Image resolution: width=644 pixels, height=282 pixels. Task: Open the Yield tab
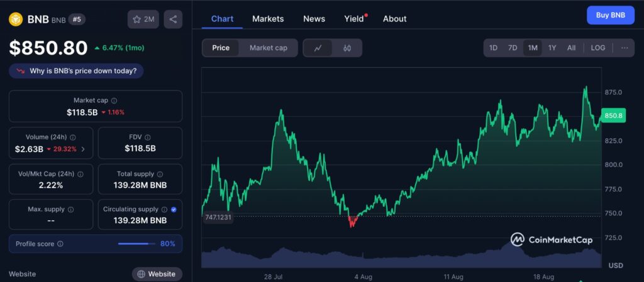click(x=355, y=19)
